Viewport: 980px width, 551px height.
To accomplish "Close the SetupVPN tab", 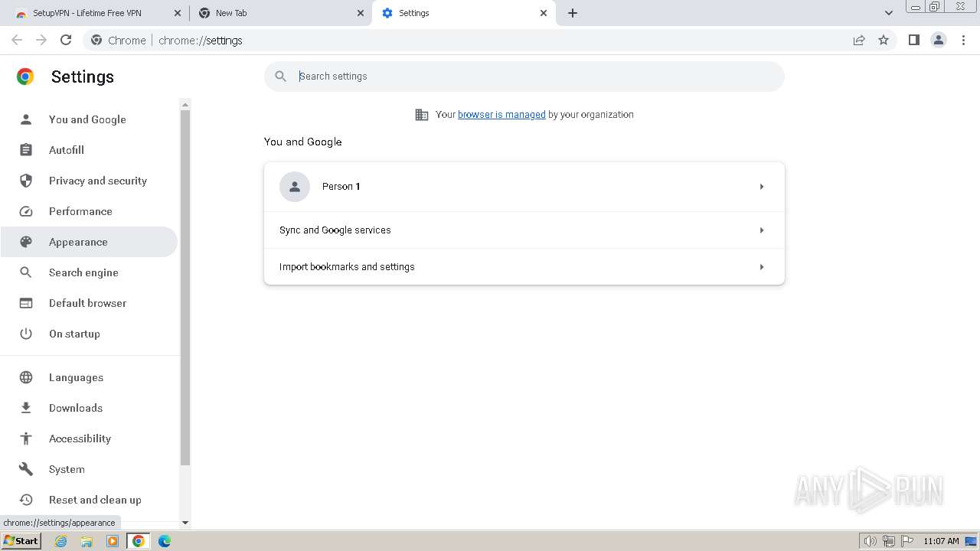I will [178, 13].
